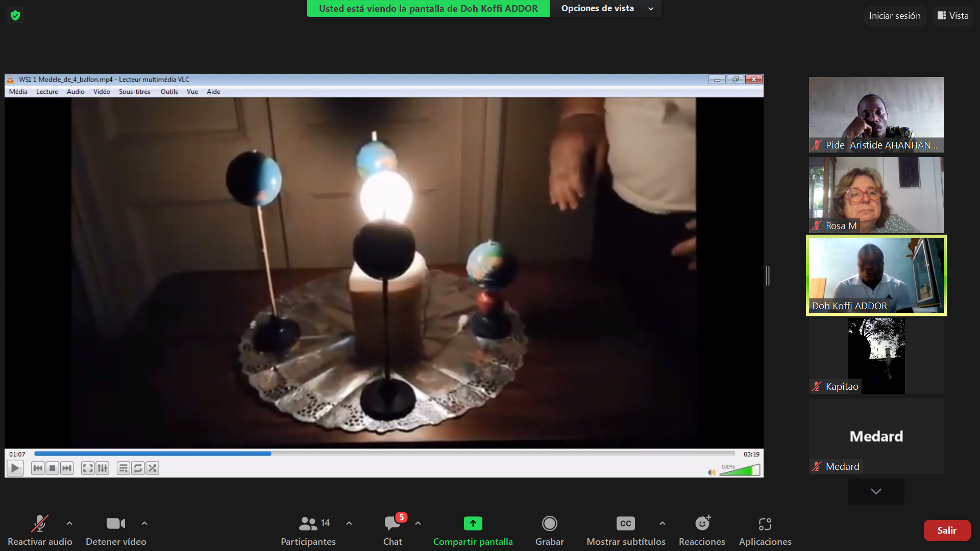Leave meeting with Salir button
This screenshot has height=551, width=980.
click(x=947, y=531)
